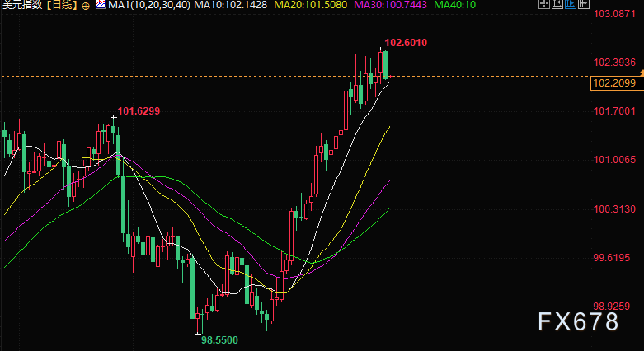Viewport: 644px width, 351px height.
Task: Click the magenta MA30:100.7443 legend
Action: (391, 5)
